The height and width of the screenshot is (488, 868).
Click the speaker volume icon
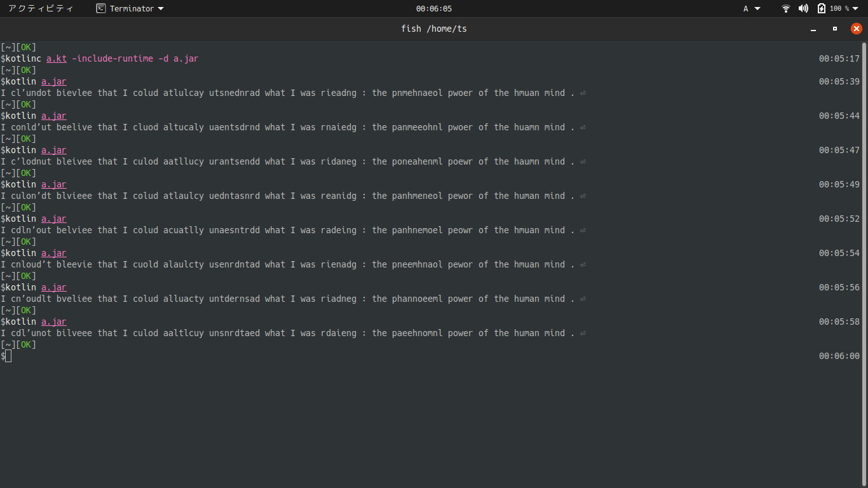point(803,8)
